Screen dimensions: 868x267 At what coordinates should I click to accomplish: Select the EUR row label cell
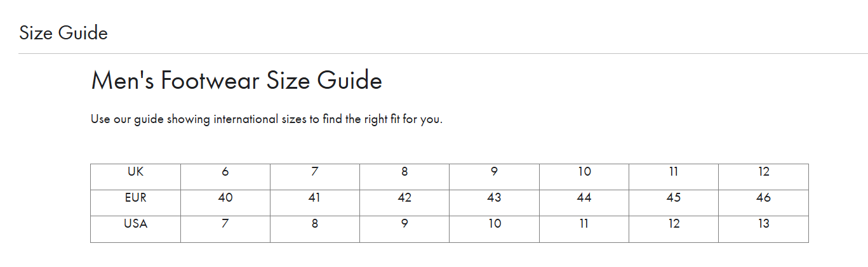coord(135,203)
